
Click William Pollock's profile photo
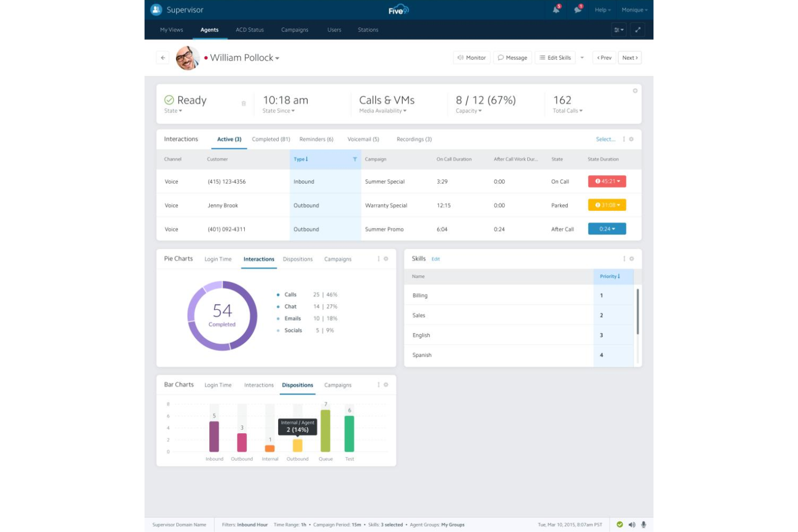(188, 58)
